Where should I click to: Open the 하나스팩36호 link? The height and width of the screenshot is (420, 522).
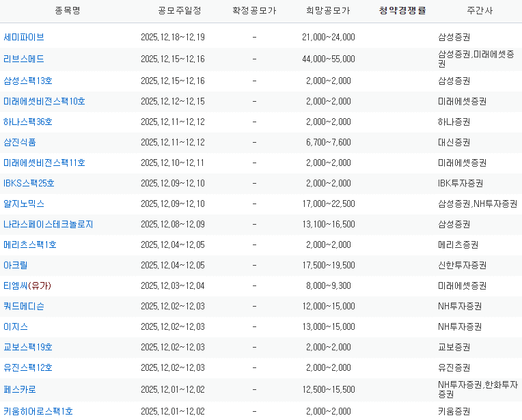tap(28, 122)
